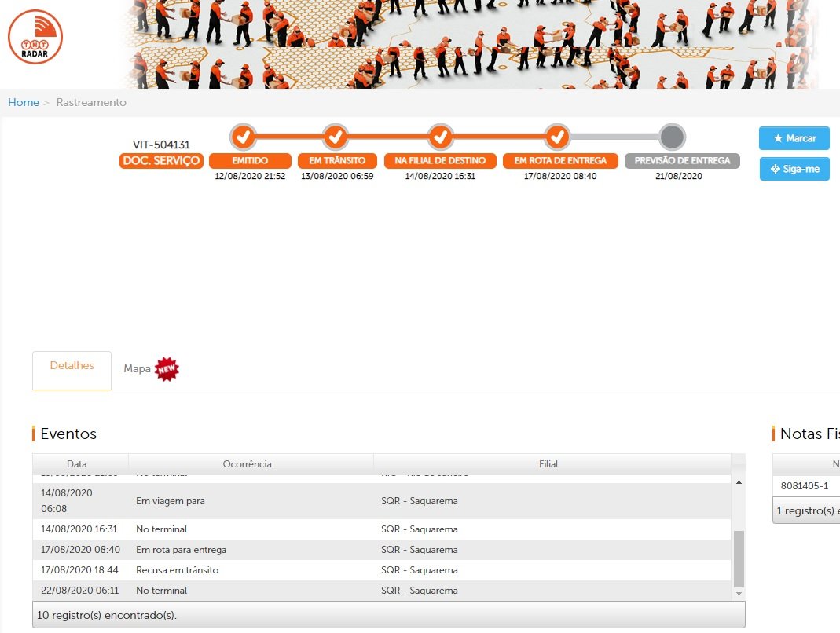This screenshot has height=633, width=840.
Task: Select the 14/08/2020 16:31 event date
Action: pos(79,529)
